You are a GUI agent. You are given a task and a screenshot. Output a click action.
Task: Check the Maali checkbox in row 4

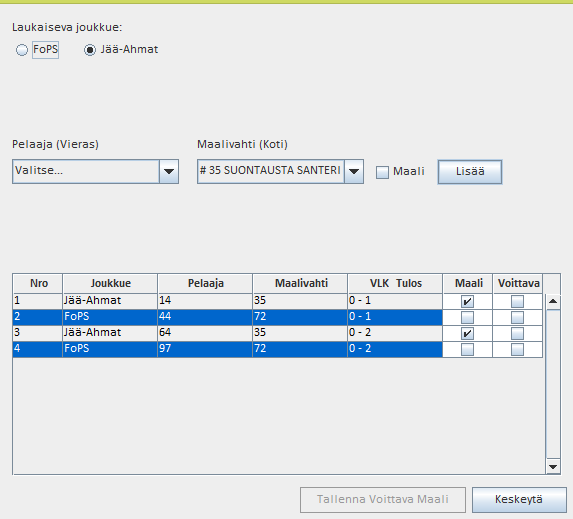[467, 349]
